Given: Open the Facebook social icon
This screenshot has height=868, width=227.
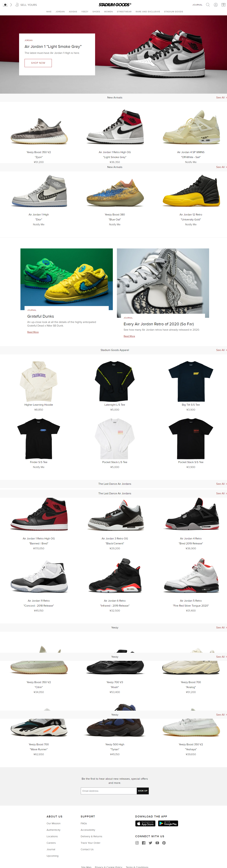Looking at the screenshot, I should [x=144, y=843].
